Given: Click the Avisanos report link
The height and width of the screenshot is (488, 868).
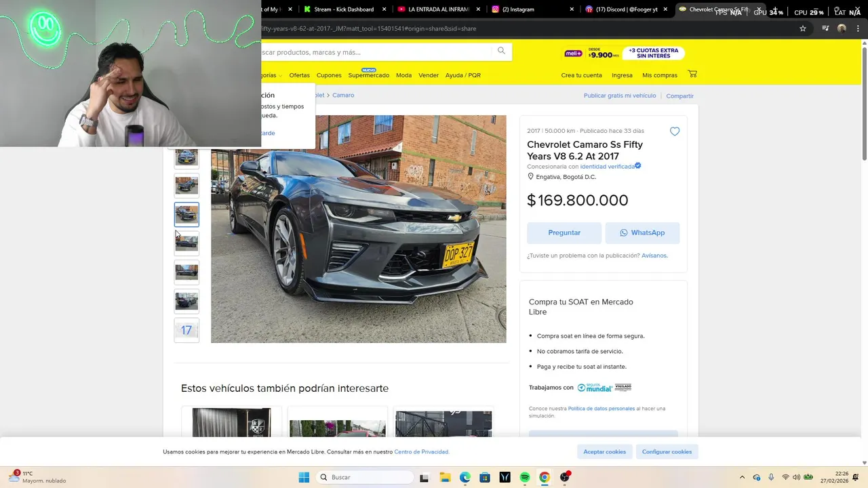Looking at the screenshot, I should [654, 256].
